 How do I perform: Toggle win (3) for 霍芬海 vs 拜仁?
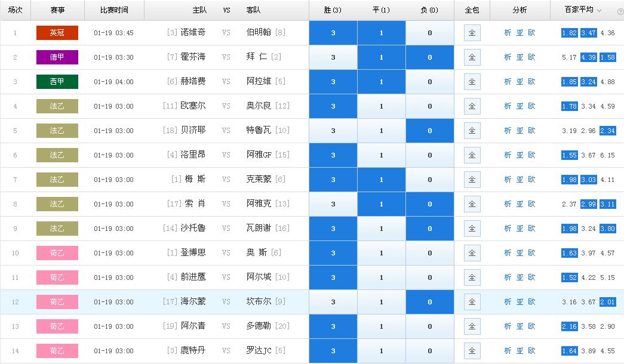coord(333,57)
